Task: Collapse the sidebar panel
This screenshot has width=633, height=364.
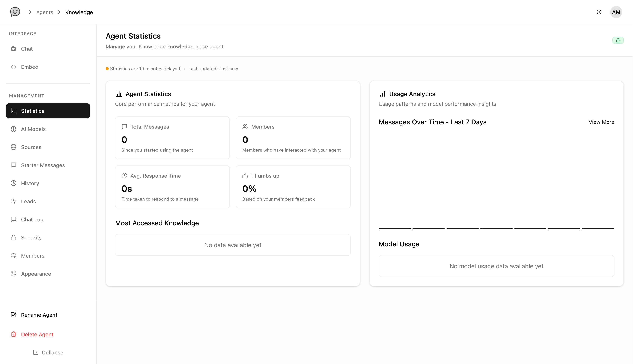Action: click(48, 352)
